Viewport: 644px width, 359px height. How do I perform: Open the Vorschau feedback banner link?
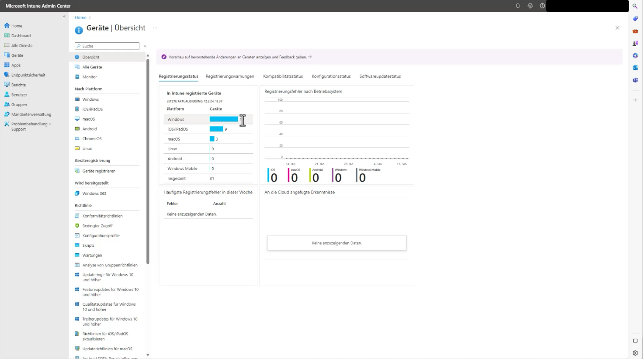click(x=240, y=57)
